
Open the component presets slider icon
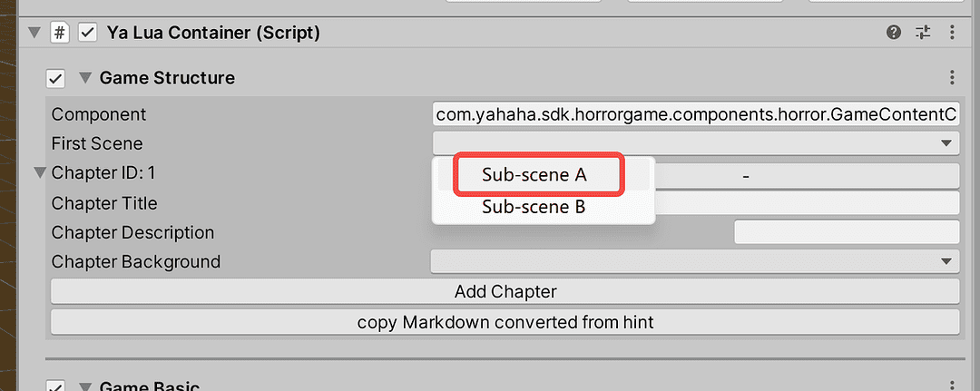tap(923, 33)
